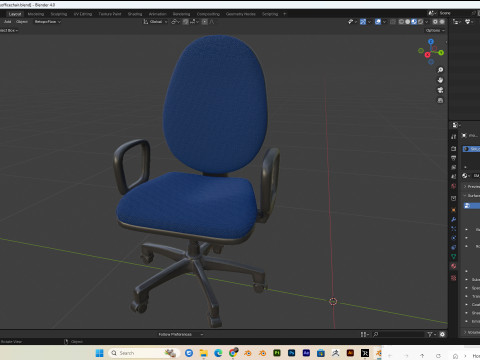Screen dimensions: 480x360
Task: Open the Object Constraints properties tab
Action: (x=454, y=247)
